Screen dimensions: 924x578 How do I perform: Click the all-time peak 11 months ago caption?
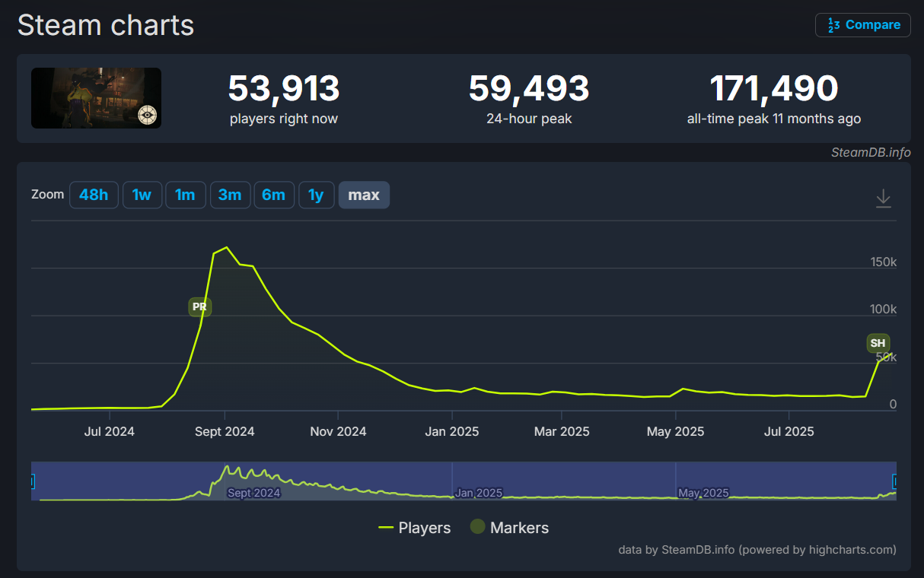coord(774,119)
